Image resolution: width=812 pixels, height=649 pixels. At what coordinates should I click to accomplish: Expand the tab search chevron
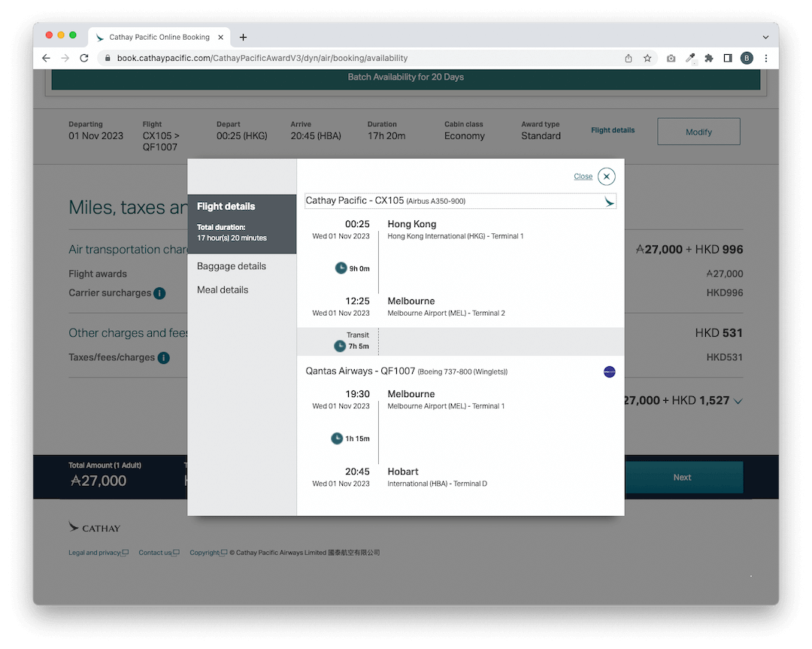765,38
